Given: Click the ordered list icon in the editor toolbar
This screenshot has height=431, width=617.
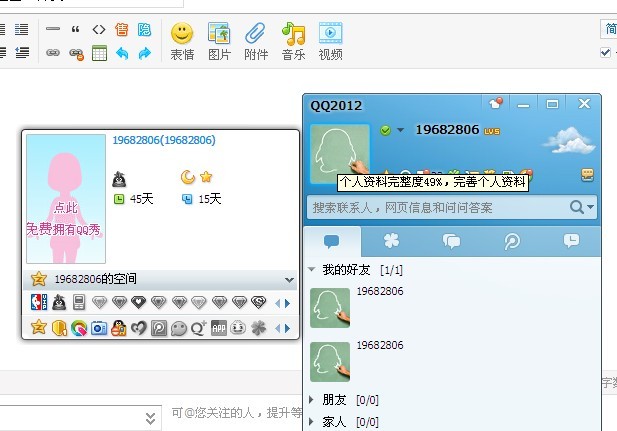Looking at the screenshot, I should 22,29.
